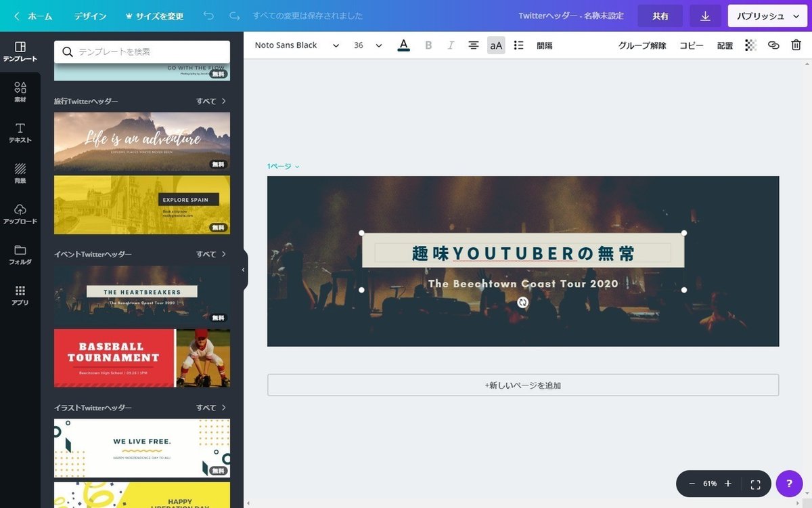
Task: Open the Noto Sans Black font dropdown
Action: point(296,45)
